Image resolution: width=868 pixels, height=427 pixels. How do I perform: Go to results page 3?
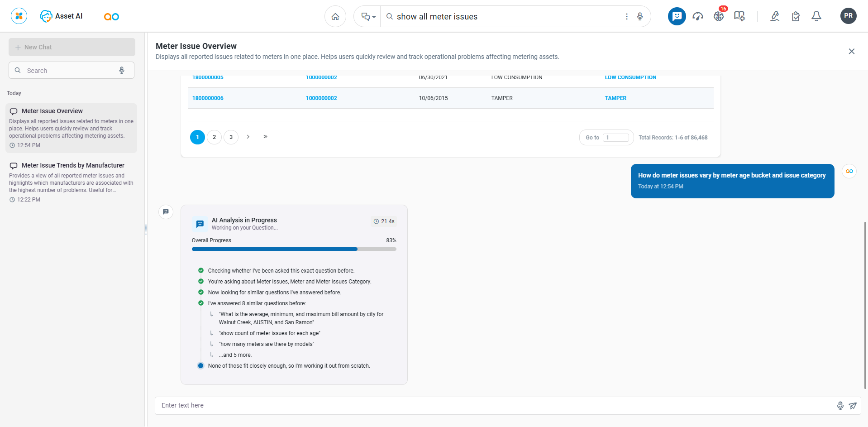(x=231, y=137)
